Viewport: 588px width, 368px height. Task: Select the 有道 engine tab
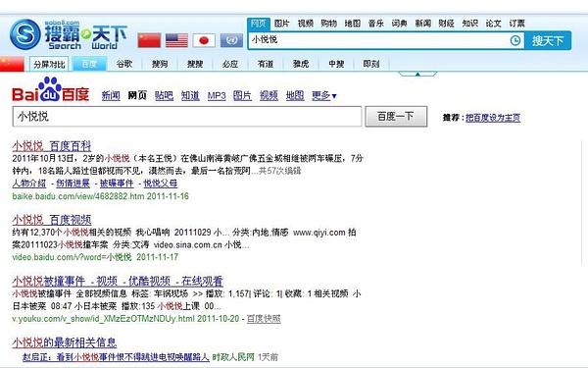[266, 64]
